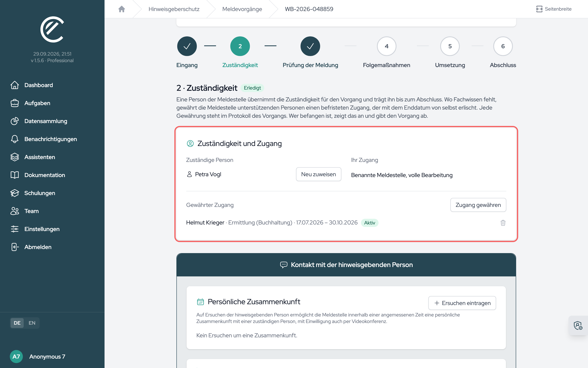
Task: Click the A7 user avatar
Action: click(16, 357)
